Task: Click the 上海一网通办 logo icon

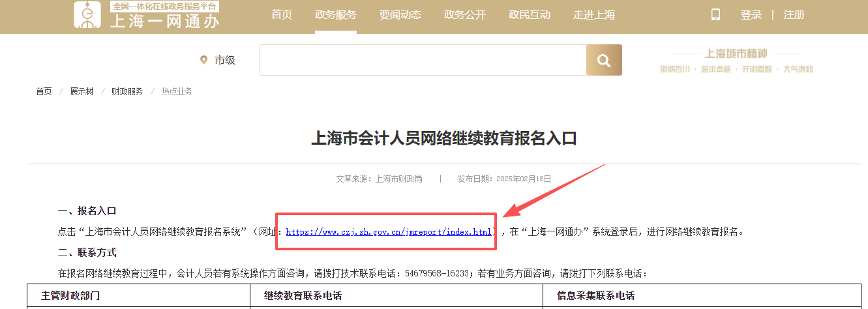Action: point(88,16)
